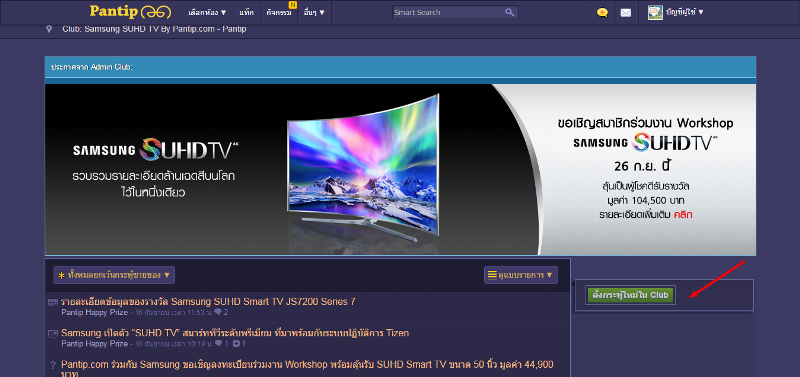The height and width of the screenshot is (377, 800).
Task: Click the plus reply icon under Tizen topic
Action: (x=236, y=344)
